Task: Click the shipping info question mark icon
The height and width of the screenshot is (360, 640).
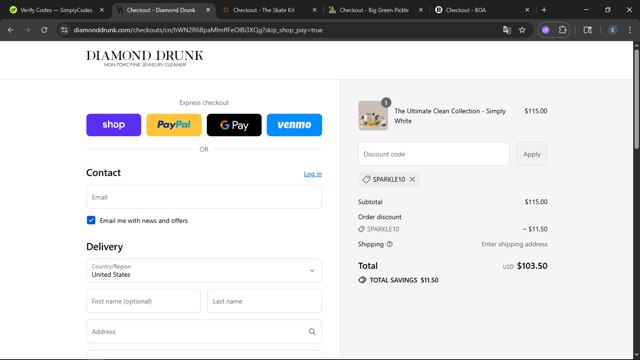Action: [x=389, y=244]
